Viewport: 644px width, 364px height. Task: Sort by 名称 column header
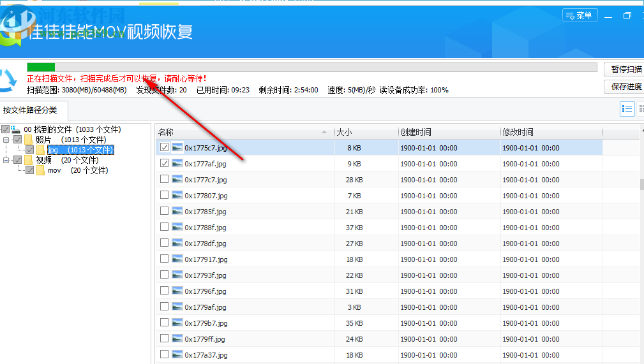[244, 132]
